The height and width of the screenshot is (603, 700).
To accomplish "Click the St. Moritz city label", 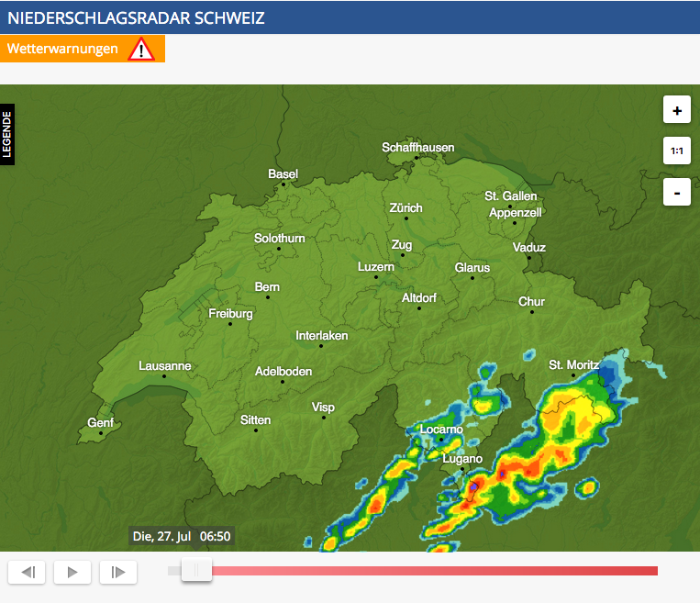I will coord(573,365).
